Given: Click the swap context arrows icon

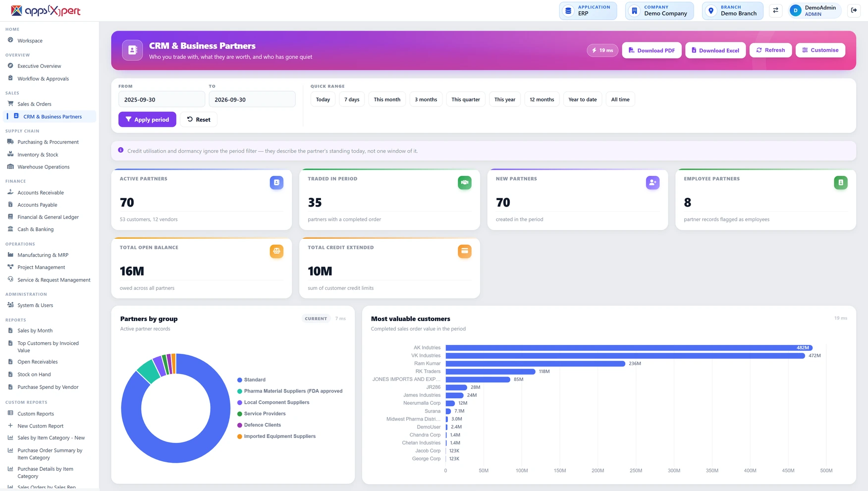Looking at the screenshot, I should click(776, 10).
